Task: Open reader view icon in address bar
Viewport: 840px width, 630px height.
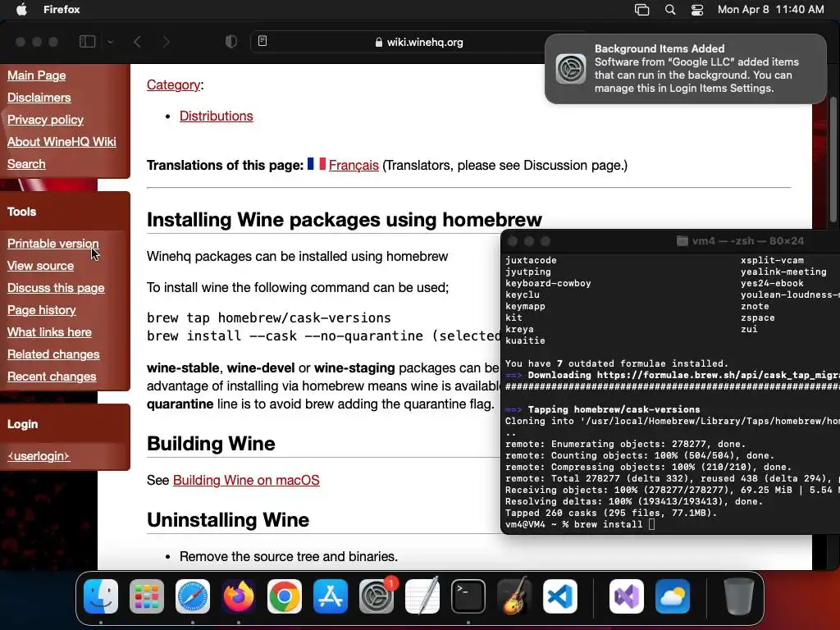Action: [x=262, y=41]
